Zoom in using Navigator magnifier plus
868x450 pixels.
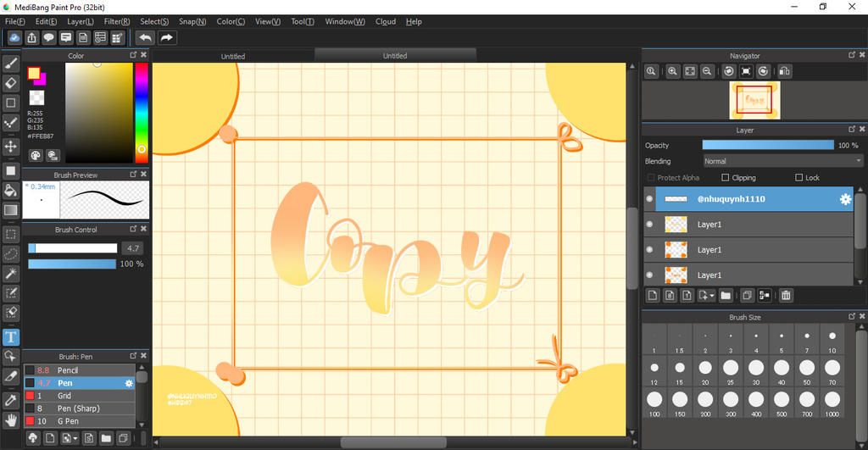(x=672, y=71)
